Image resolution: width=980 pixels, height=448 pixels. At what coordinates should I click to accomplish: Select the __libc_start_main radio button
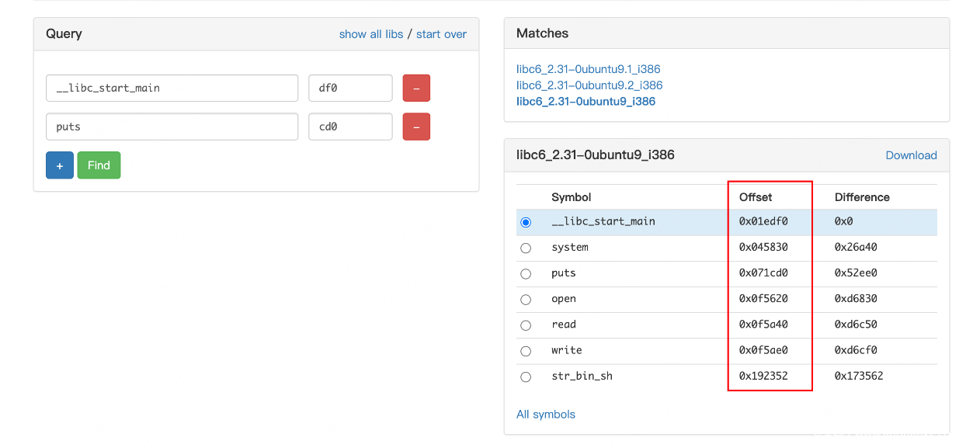526,222
